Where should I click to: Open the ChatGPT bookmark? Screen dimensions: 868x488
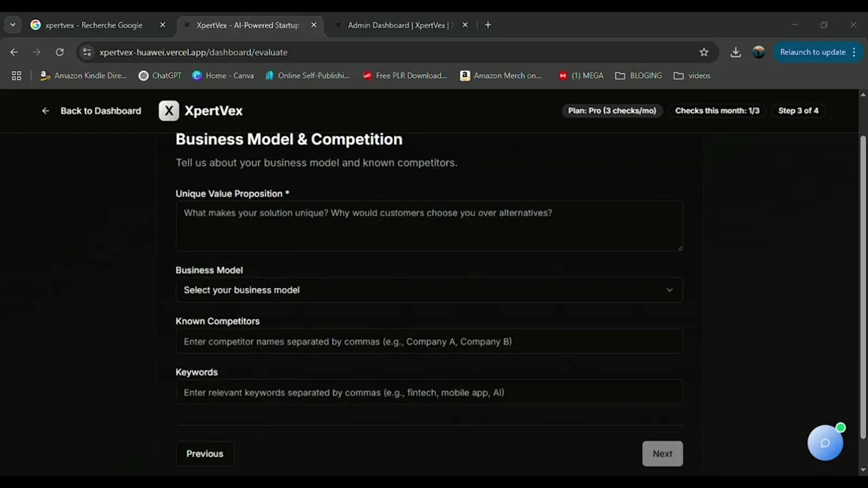(160, 75)
